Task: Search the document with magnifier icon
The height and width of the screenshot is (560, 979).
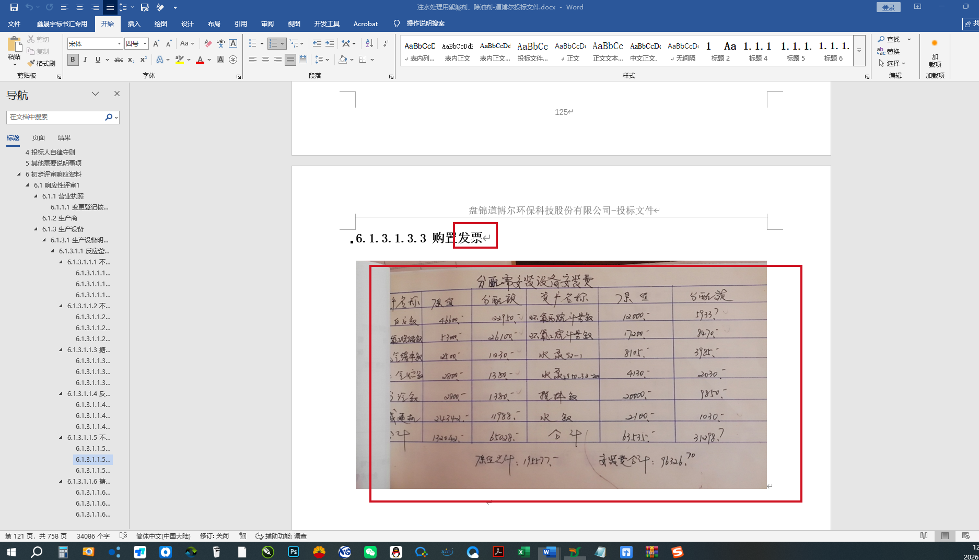Action: click(x=109, y=117)
